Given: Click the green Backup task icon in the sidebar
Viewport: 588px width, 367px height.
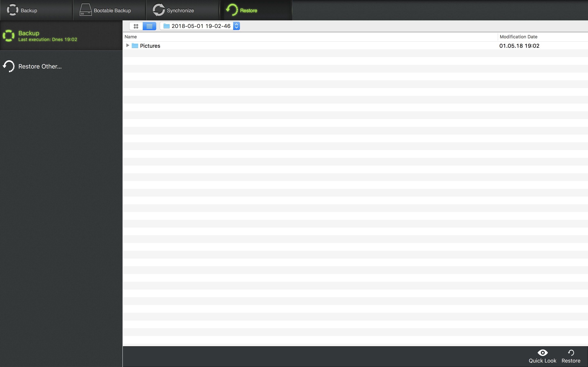Looking at the screenshot, I should (9, 36).
